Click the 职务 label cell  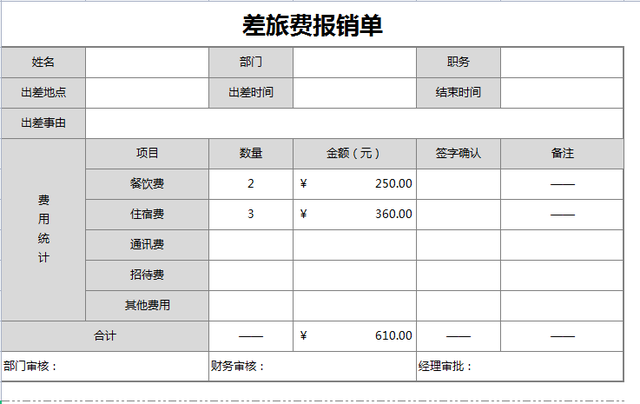(458, 62)
